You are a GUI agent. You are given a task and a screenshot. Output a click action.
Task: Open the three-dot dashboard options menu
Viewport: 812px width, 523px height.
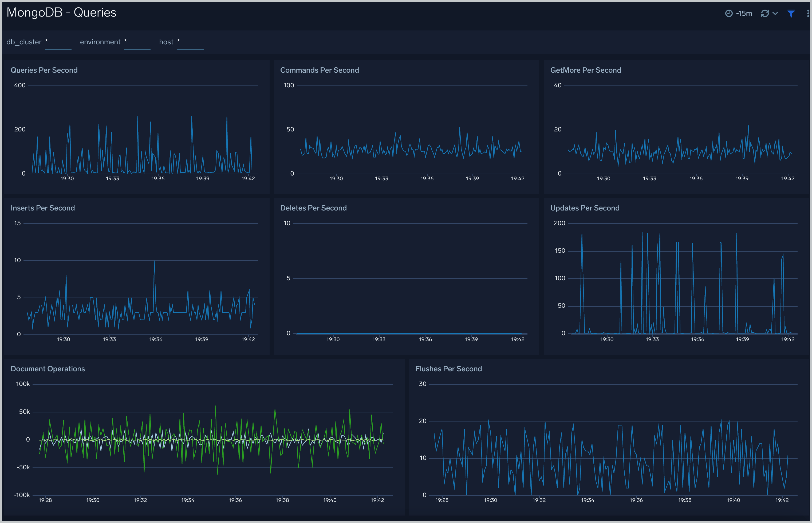(808, 13)
